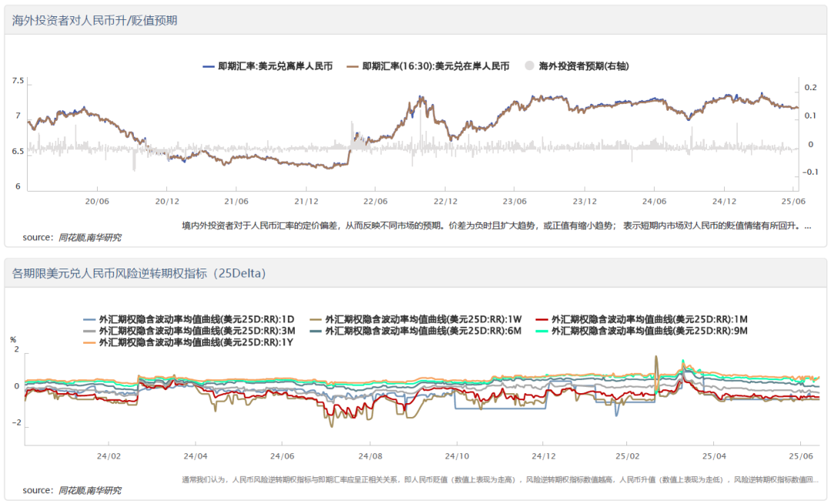Image resolution: width=831 pixels, height=504 pixels.
Task: Click the 23/06 date label on the x-axis
Action: [515, 202]
